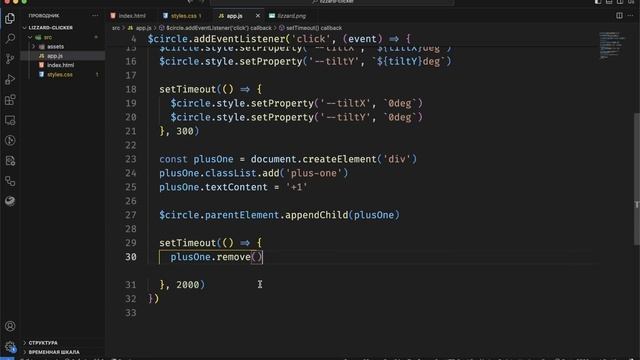Click line number 23 in gutter
Viewport: 640px width, 360px height.
131,159
